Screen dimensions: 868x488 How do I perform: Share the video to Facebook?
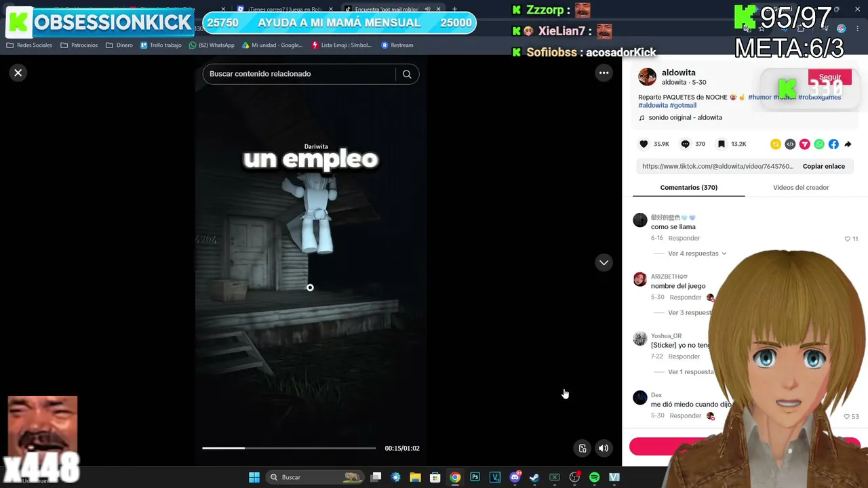(833, 144)
